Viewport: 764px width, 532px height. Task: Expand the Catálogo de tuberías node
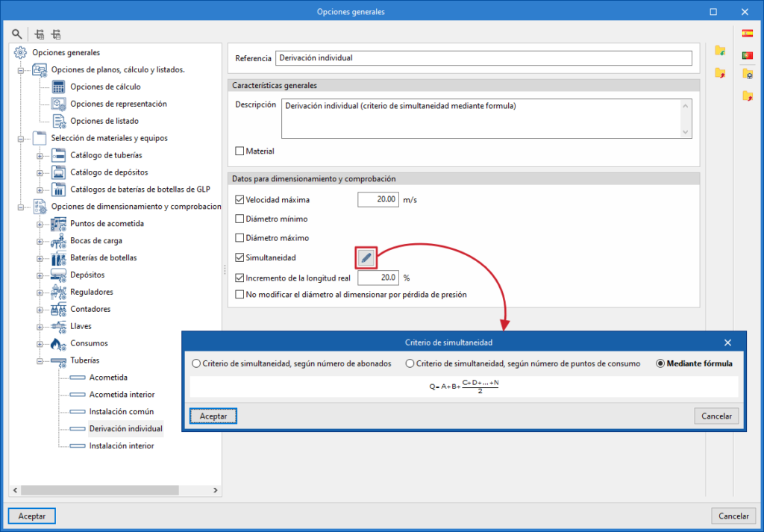click(x=40, y=156)
